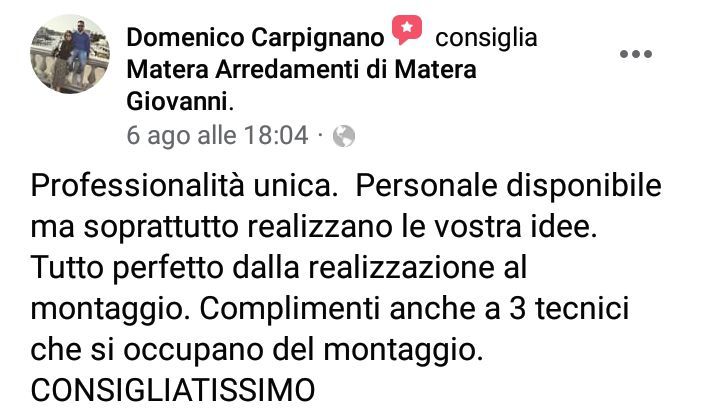Open the Matera Arredamenti di Matera page

pyautogui.click(x=301, y=70)
